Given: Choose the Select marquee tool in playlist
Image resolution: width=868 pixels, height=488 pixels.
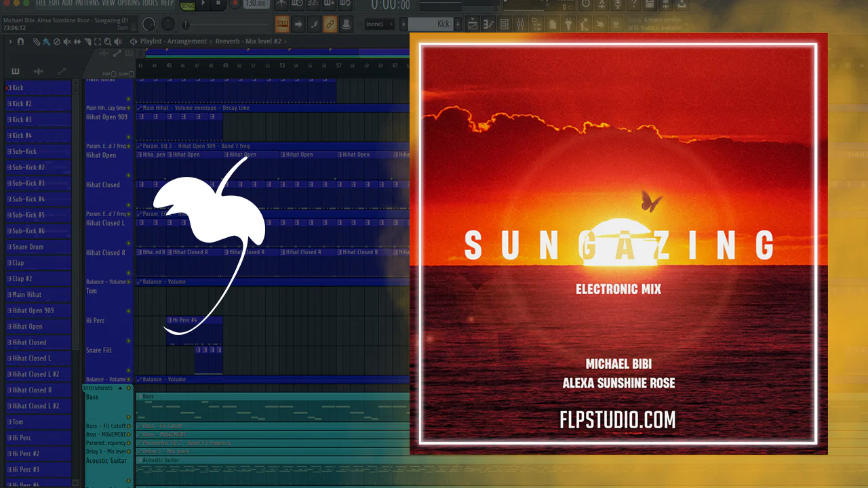Looking at the screenshot, I should (x=98, y=41).
